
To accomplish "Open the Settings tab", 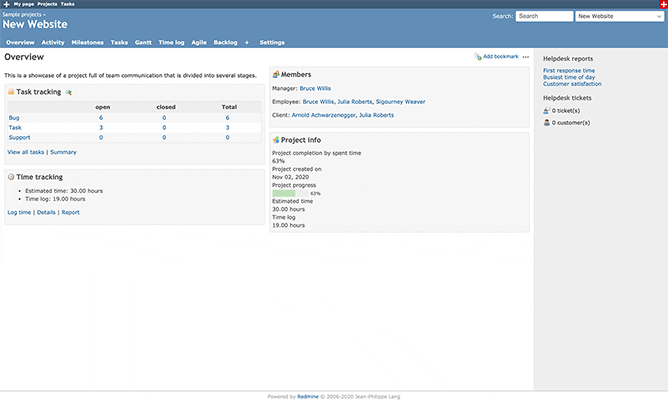I will click(272, 43).
